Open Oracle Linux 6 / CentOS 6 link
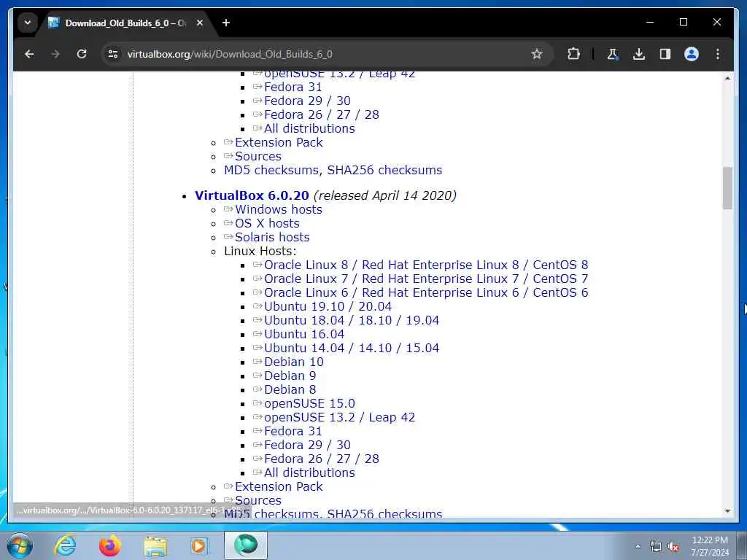This screenshot has height=560, width=747. [426, 292]
